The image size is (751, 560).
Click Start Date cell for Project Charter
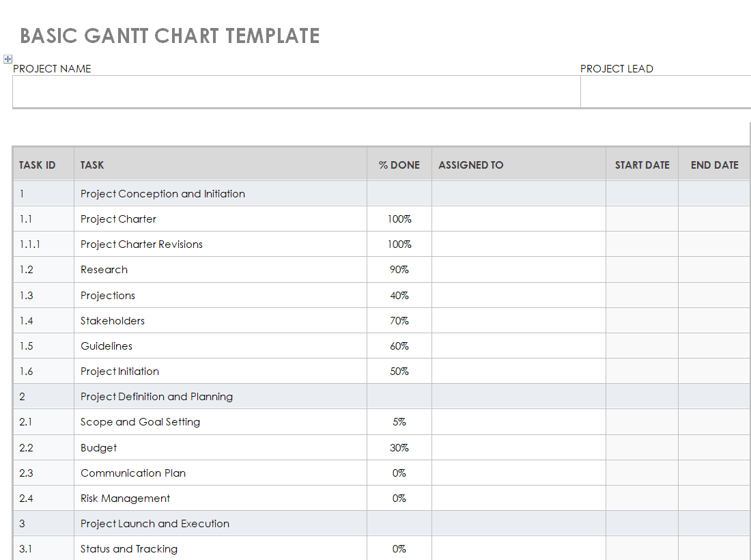(642, 219)
